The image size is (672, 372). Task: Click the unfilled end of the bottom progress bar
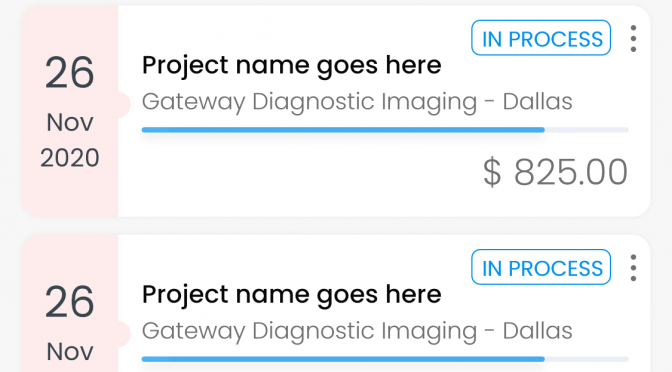(x=587, y=359)
